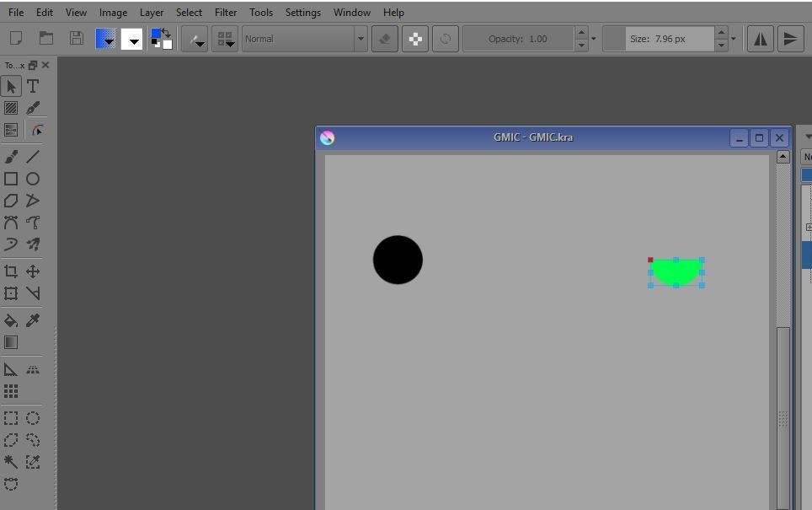The height and width of the screenshot is (510, 812).
Task: Select the Polygonal Selection tool
Action: pyautogui.click(x=11, y=440)
